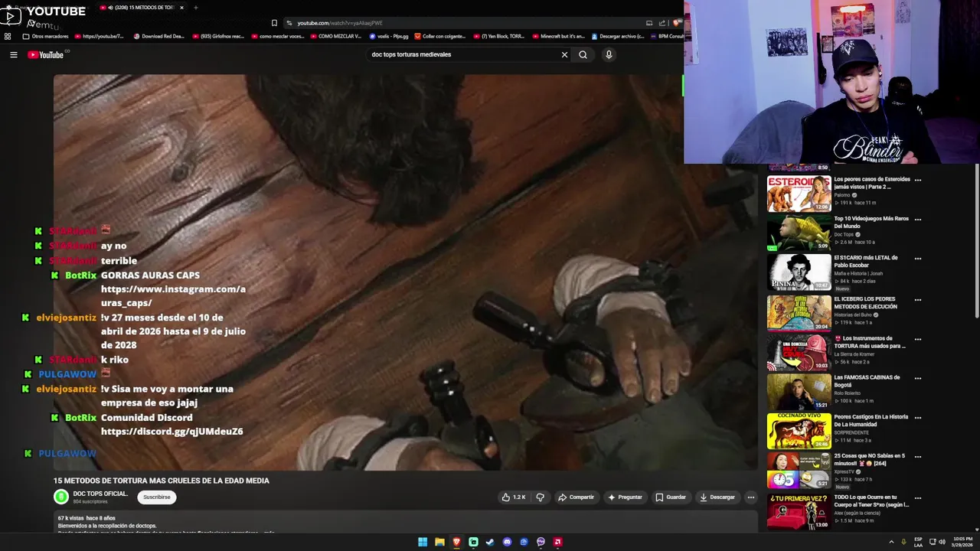The height and width of the screenshot is (551, 980).
Task: Open the Los Instrumentos de TORTURA video title
Action: click(x=870, y=342)
